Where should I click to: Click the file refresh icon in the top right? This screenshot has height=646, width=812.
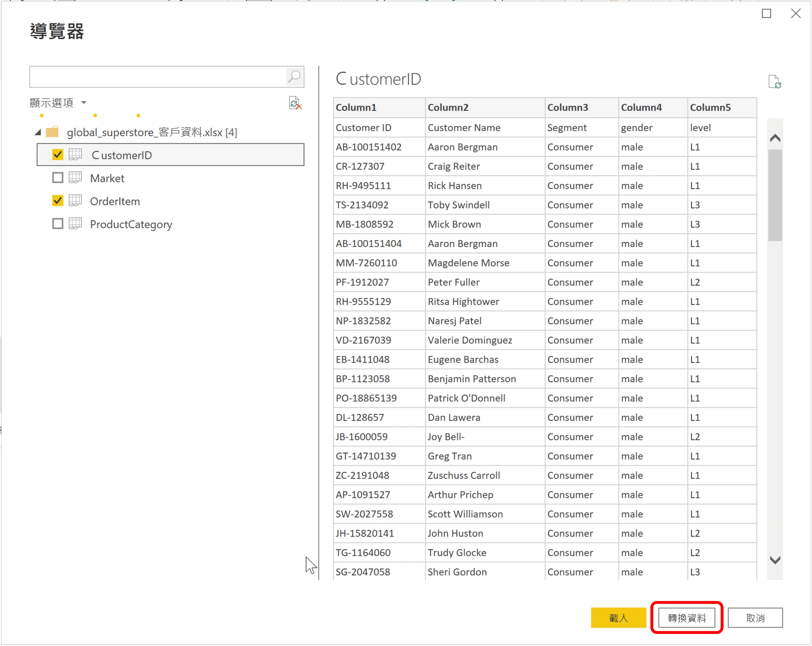point(774,82)
